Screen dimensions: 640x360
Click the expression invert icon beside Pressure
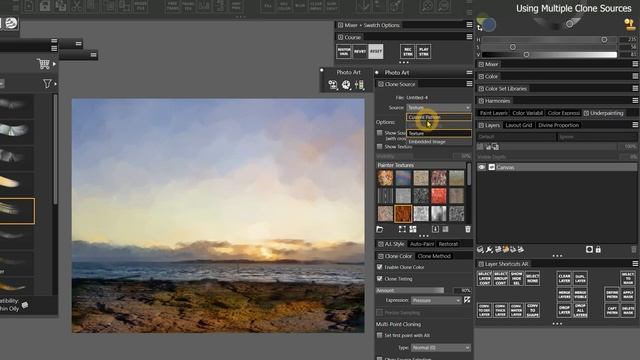(467, 300)
